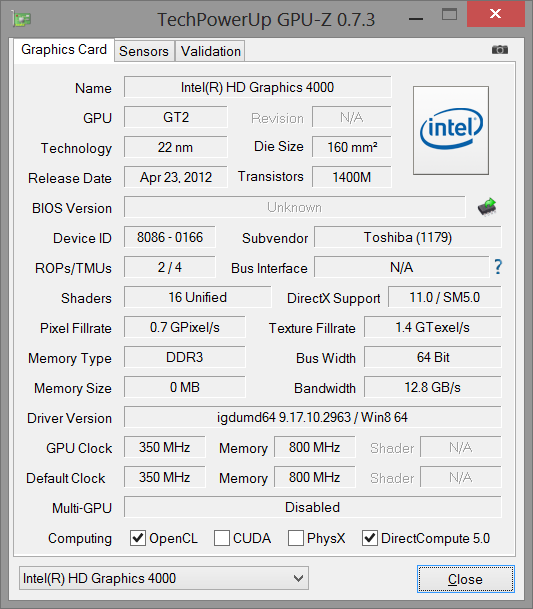Click the Die Size value 160 mm²
The image size is (533, 609).
pos(352,147)
